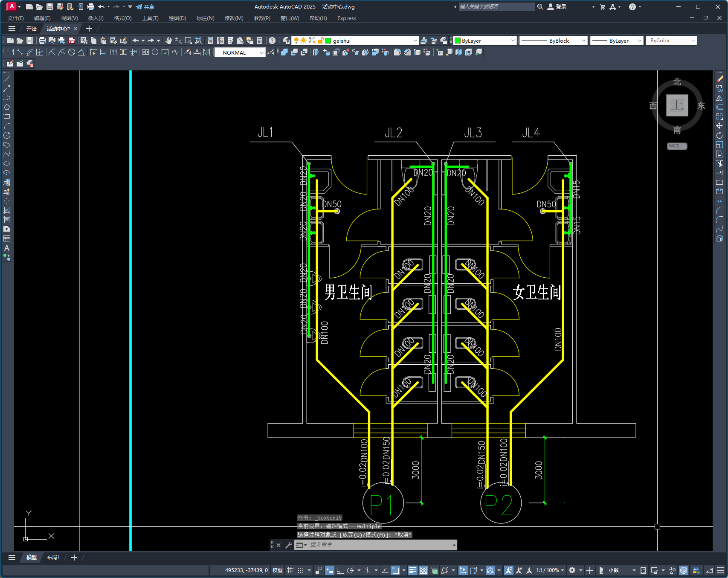Open the QuickCalc calculator icon
The width and height of the screenshot is (728, 578).
pyautogui.click(x=260, y=41)
